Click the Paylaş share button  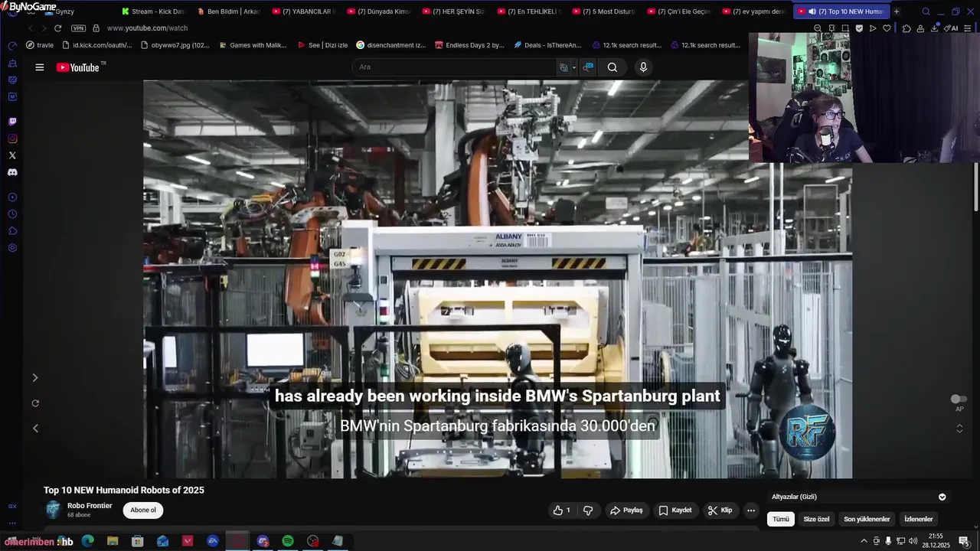[x=626, y=510]
